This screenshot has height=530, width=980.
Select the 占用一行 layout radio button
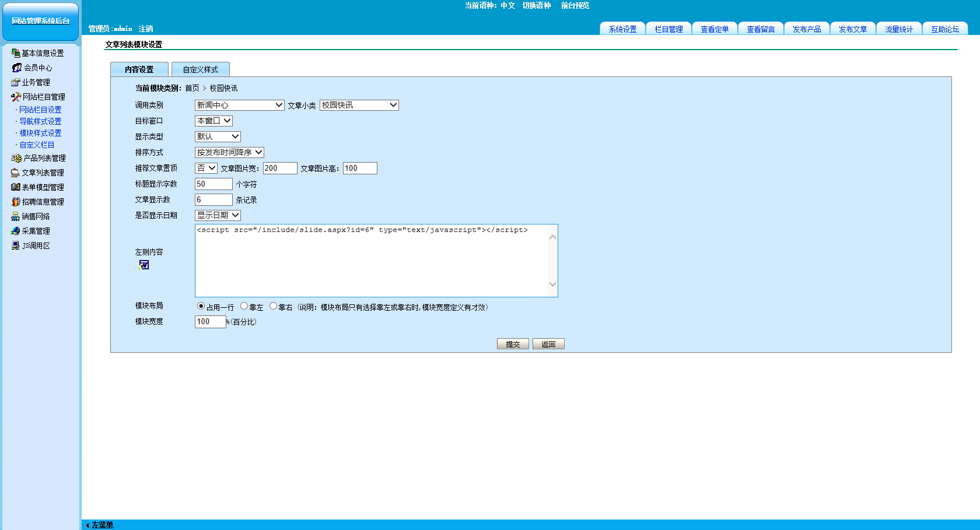tap(201, 306)
